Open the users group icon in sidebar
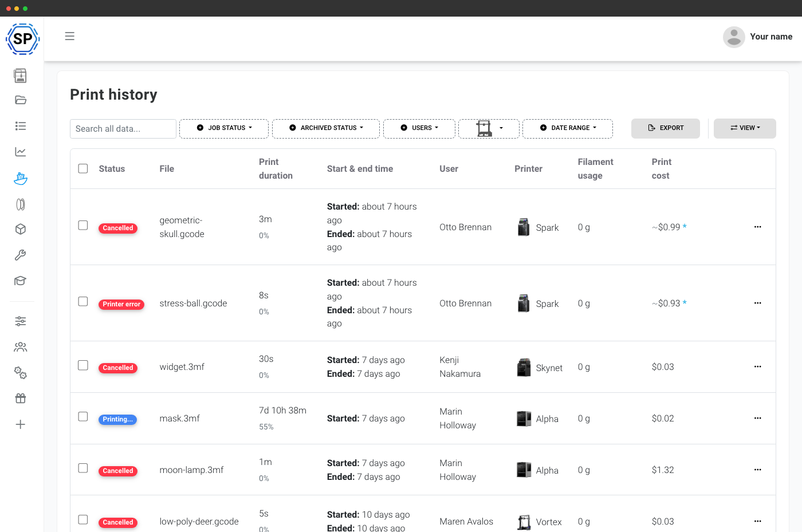The image size is (802, 532). [x=21, y=347]
